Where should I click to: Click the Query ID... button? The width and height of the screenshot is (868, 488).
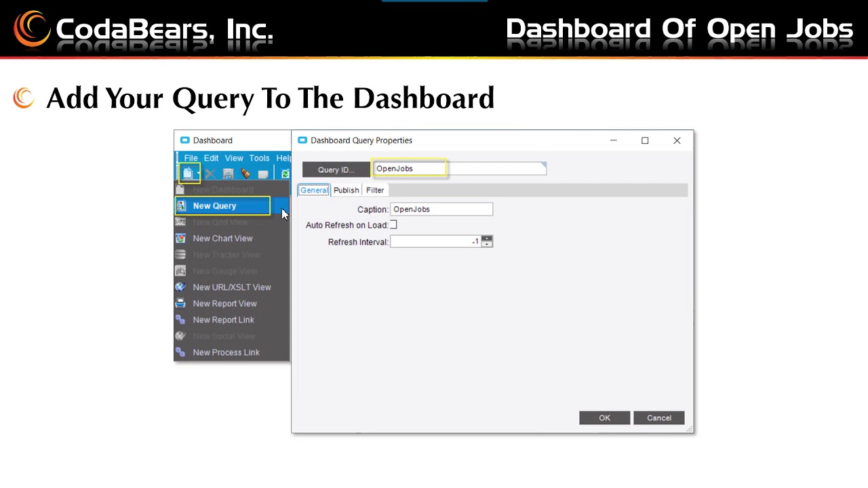click(336, 169)
